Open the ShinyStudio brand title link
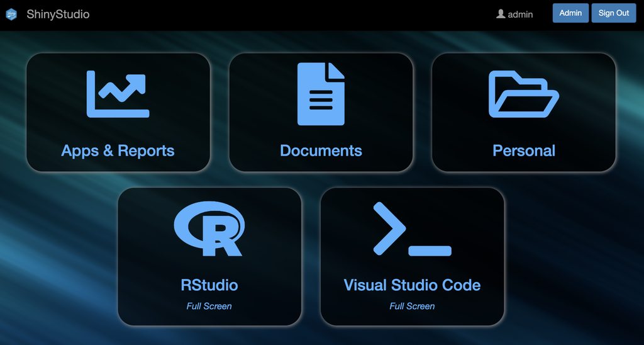 point(58,14)
